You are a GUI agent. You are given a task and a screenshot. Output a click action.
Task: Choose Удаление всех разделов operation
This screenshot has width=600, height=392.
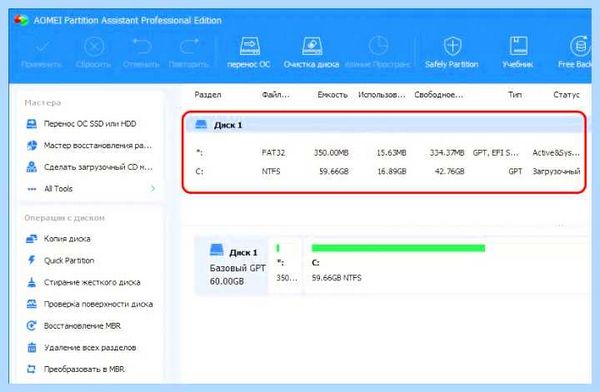click(81, 348)
